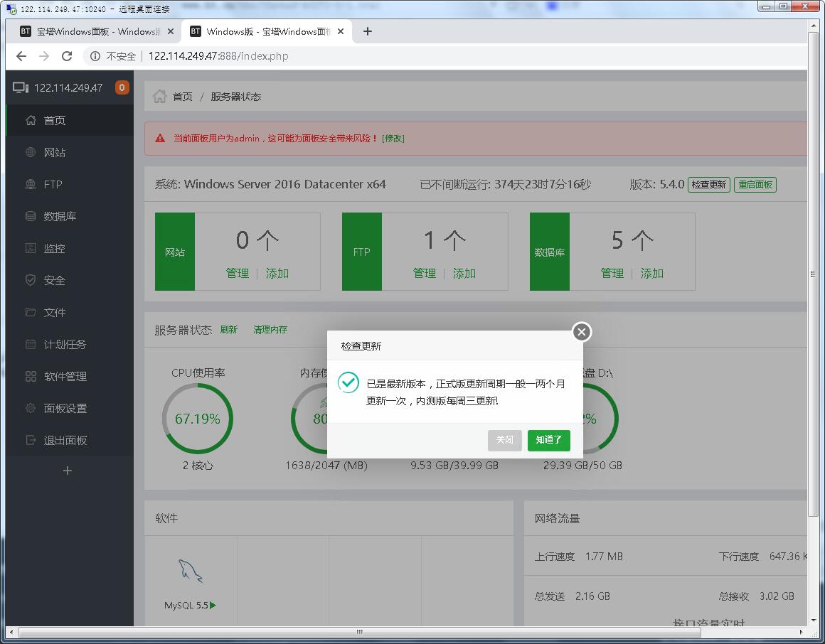Click the database icon beside 数据库

[x=31, y=216]
